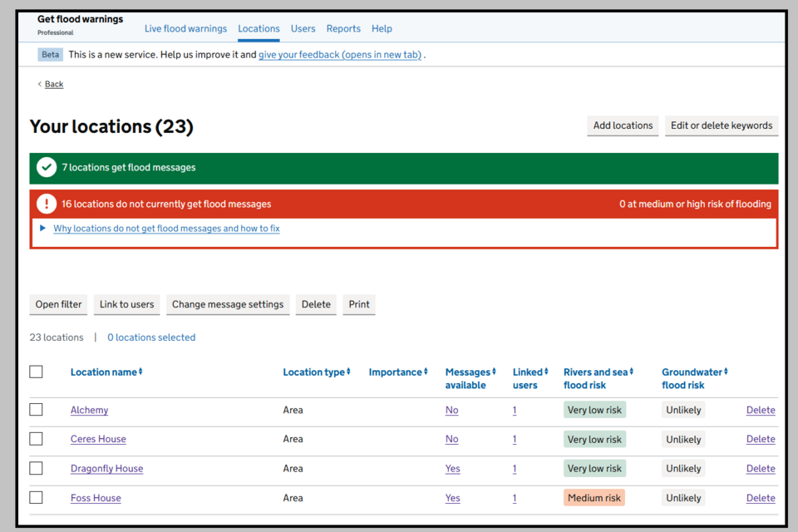This screenshot has height=532, width=798.
Task: Open the Dragonfly House location link
Action: 106,469
